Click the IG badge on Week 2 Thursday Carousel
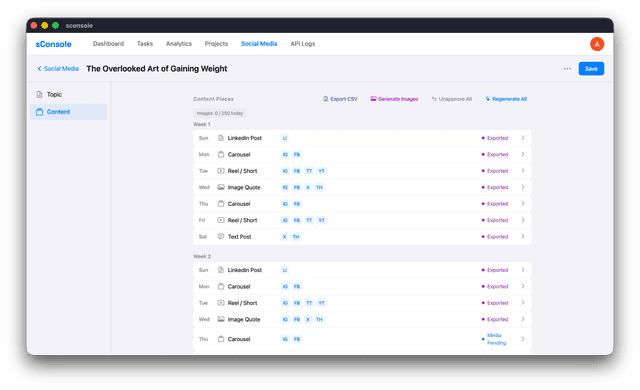The width and height of the screenshot is (640, 390). pyautogui.click(x=285, y=339)
